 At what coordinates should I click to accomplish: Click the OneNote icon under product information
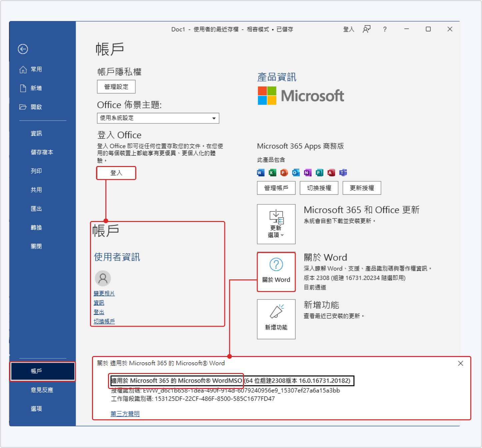click(307, 172)
